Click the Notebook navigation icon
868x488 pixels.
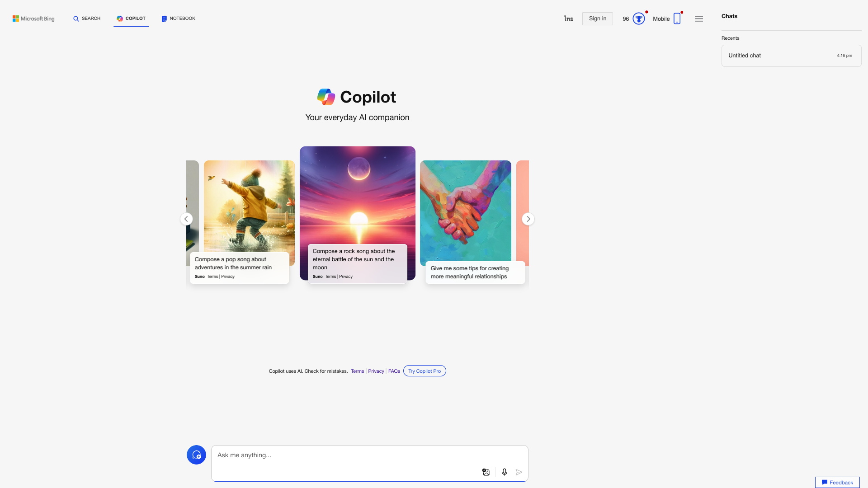pyautogui.click(x=164, y=18)
